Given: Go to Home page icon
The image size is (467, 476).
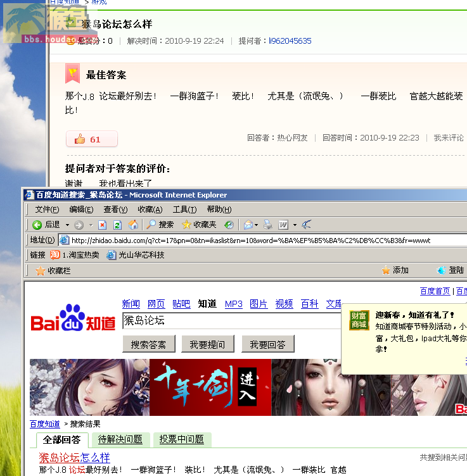Looking at the screenshot, I should click(x=133, y=225).
